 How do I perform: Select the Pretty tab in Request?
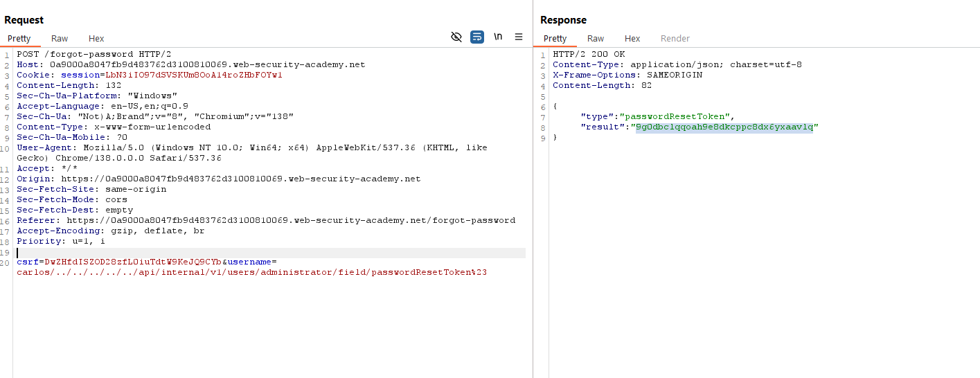pos(19,39)
